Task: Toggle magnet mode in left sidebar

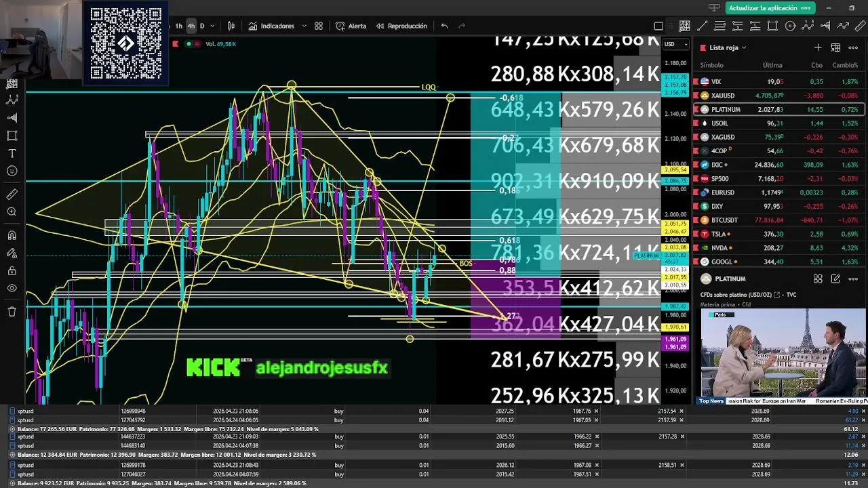Action: [x=12, y=236]
